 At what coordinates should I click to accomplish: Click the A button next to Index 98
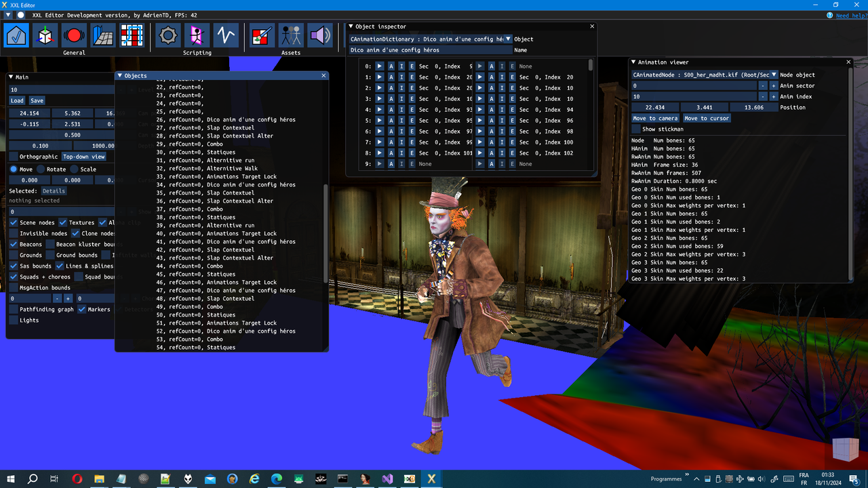point(492,131)
